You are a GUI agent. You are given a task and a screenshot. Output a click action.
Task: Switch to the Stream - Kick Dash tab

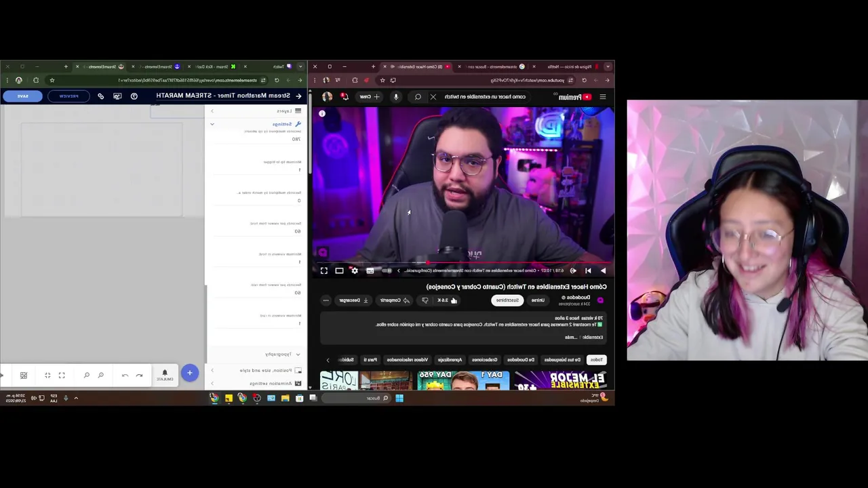point(214,66)
